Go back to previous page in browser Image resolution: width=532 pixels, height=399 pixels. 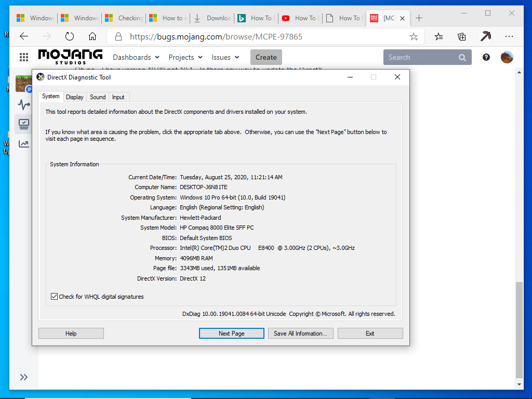[24, 36]
